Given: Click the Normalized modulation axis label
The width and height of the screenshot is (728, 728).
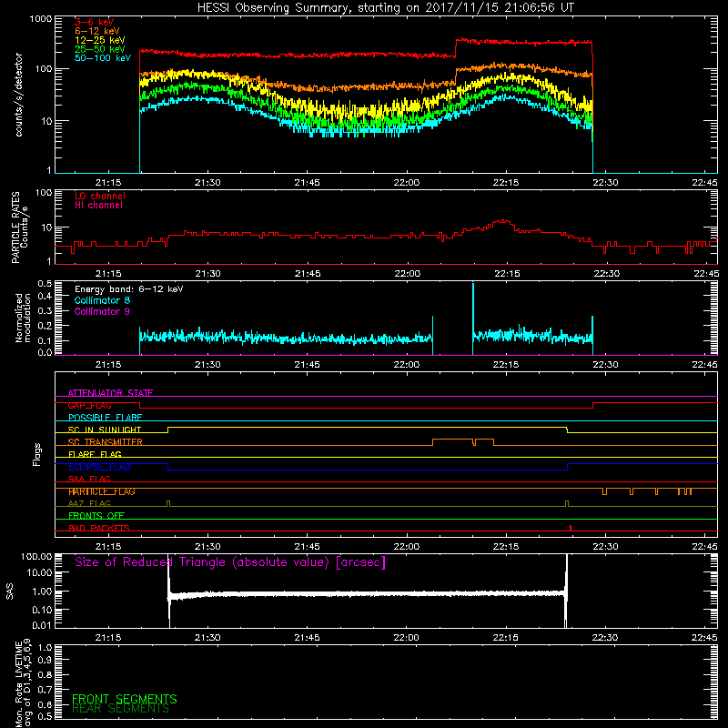Looking at the screenshot, I should point(22,318).
